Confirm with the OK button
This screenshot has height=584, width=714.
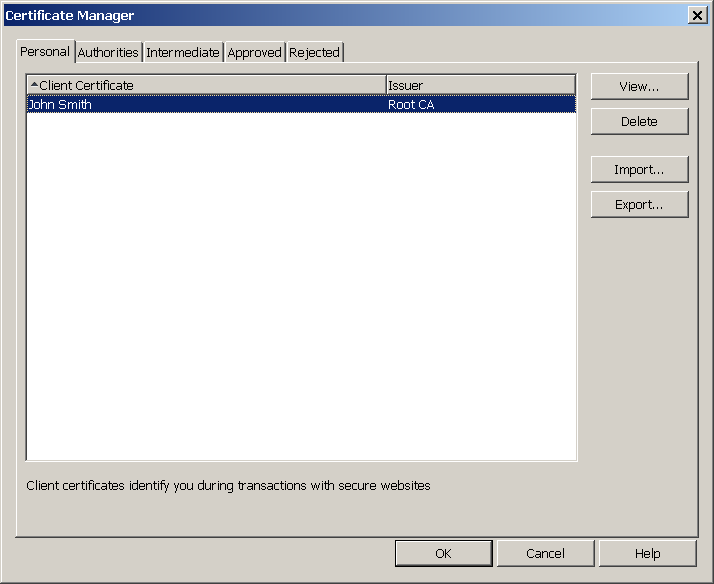[x=443, y=553]
